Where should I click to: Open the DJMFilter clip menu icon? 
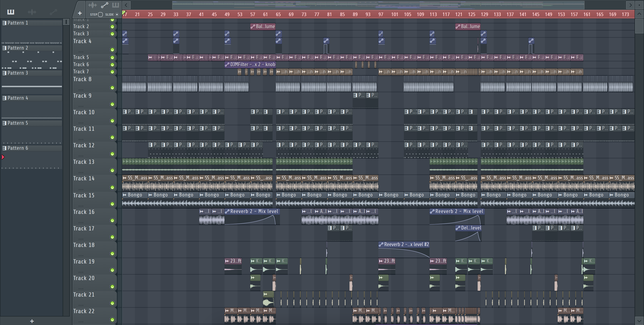coord(227,64)
